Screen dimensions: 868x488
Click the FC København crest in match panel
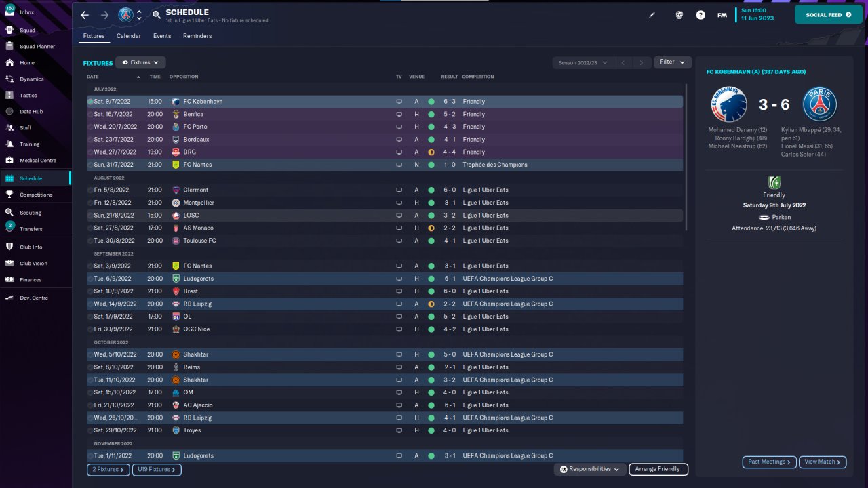tap(728, 104)
